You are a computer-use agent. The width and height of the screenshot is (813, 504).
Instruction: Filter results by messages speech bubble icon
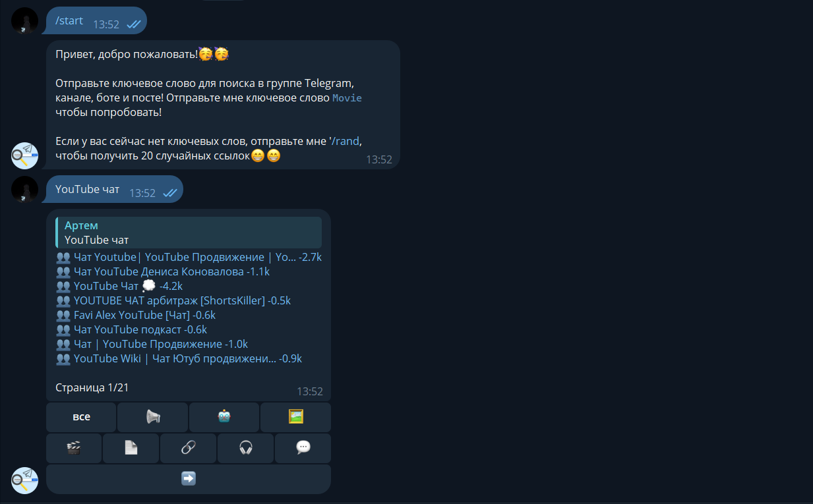coord(303,448)
